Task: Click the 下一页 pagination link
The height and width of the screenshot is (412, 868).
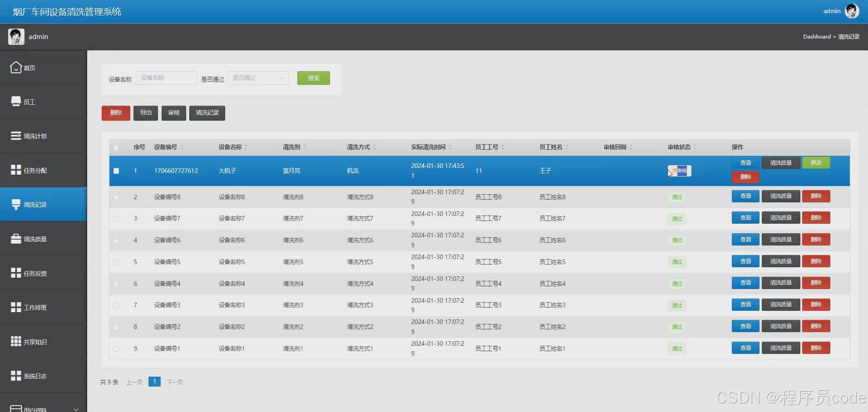Action: (x=175, y=383)
